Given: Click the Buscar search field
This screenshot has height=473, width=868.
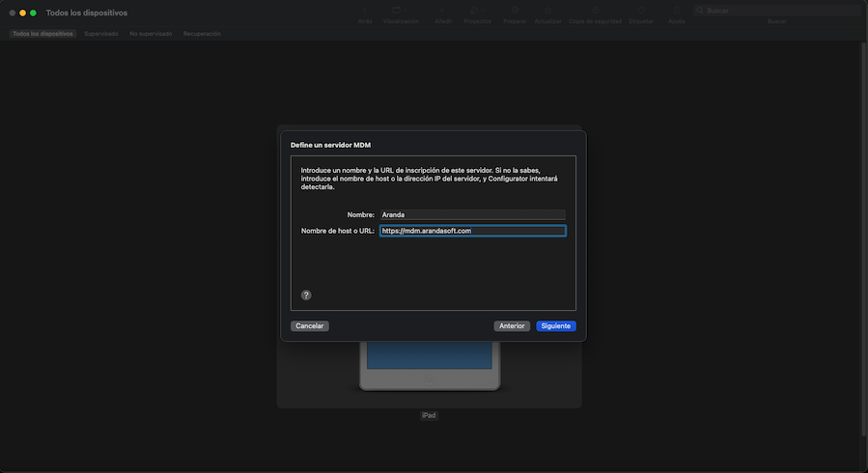Looking at the screenshot, I should coord(776,11).
